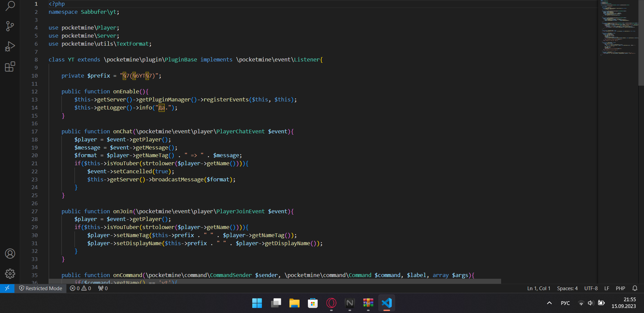
Task: Change indentation via Spaces: 4
Action: pyautogui.click(x=567, y=288)
